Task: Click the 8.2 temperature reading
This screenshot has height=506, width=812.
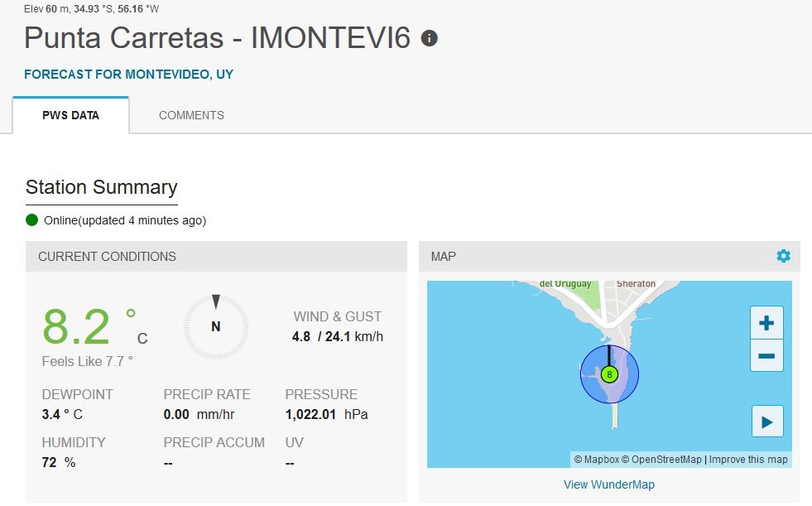Action: tap(76, 326)
